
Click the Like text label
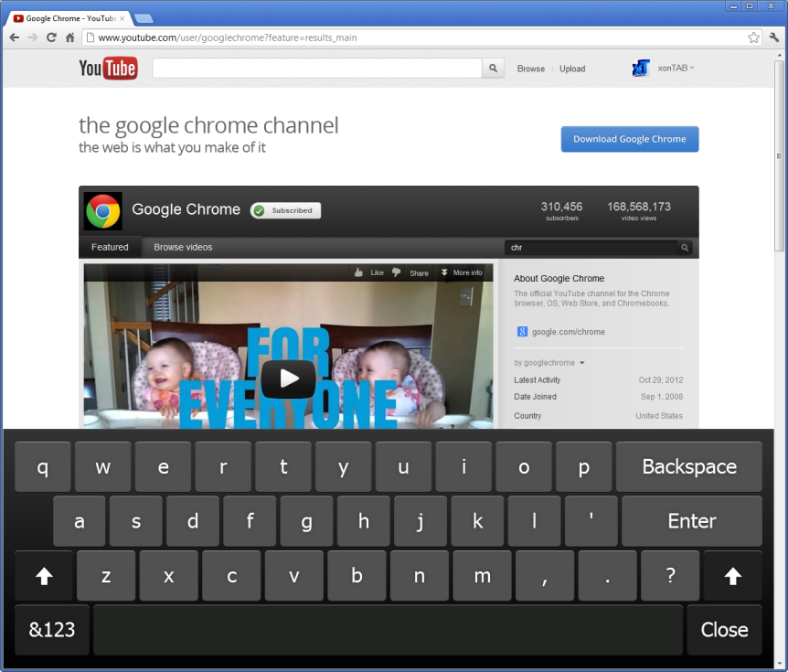pos(377,273)
